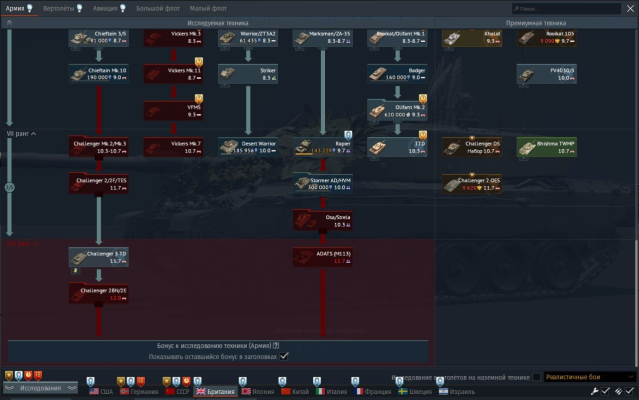Select the Challenger 3 TD vehicle card
639x400 pixels.
coord(98,257)
